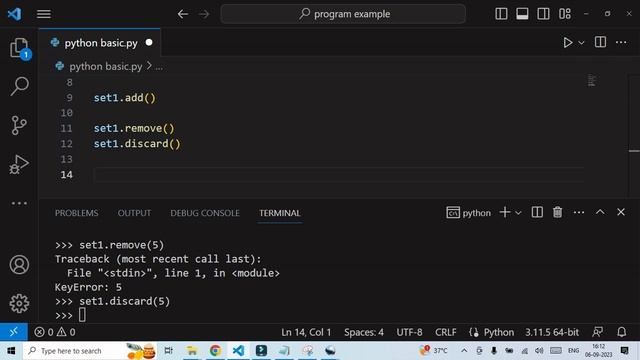Open the volume control in system tray

539,351
